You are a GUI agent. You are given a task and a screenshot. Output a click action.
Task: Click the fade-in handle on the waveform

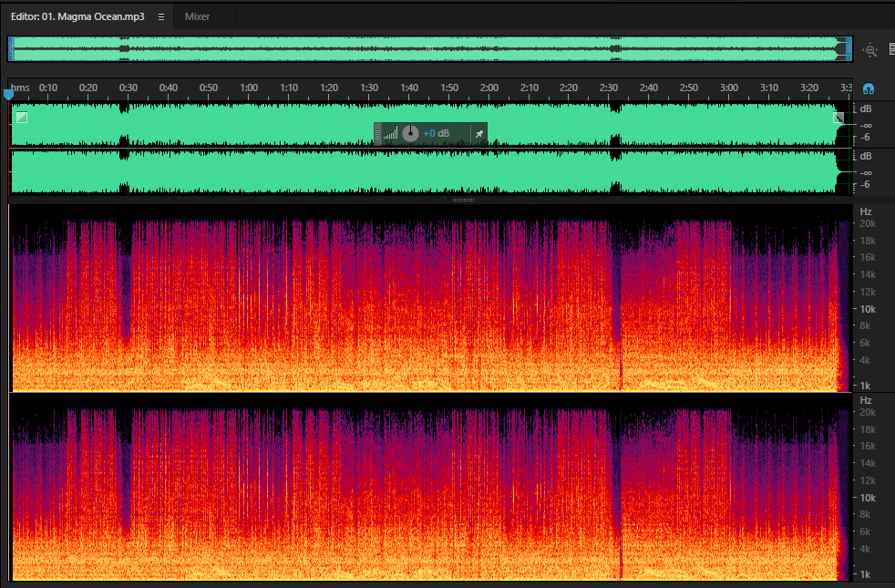[x=22, y=118]
